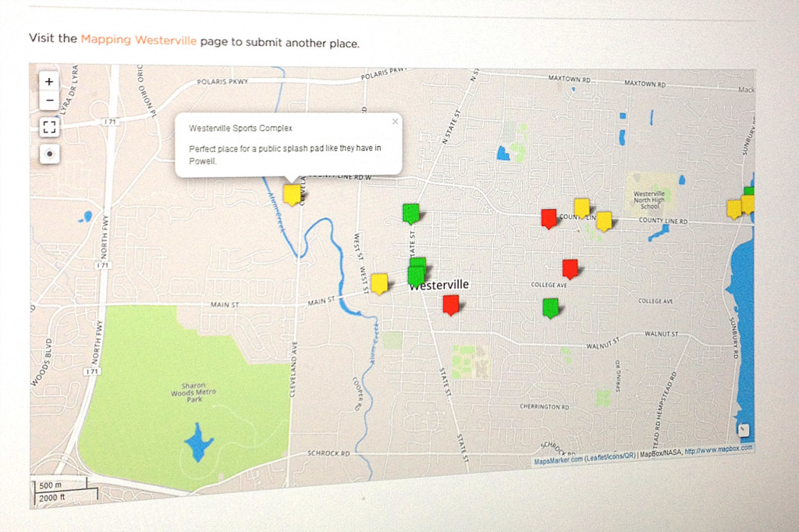Zoom in with the plus button
The height and width of the screenshot is (532, 799).
click(49, 81)
